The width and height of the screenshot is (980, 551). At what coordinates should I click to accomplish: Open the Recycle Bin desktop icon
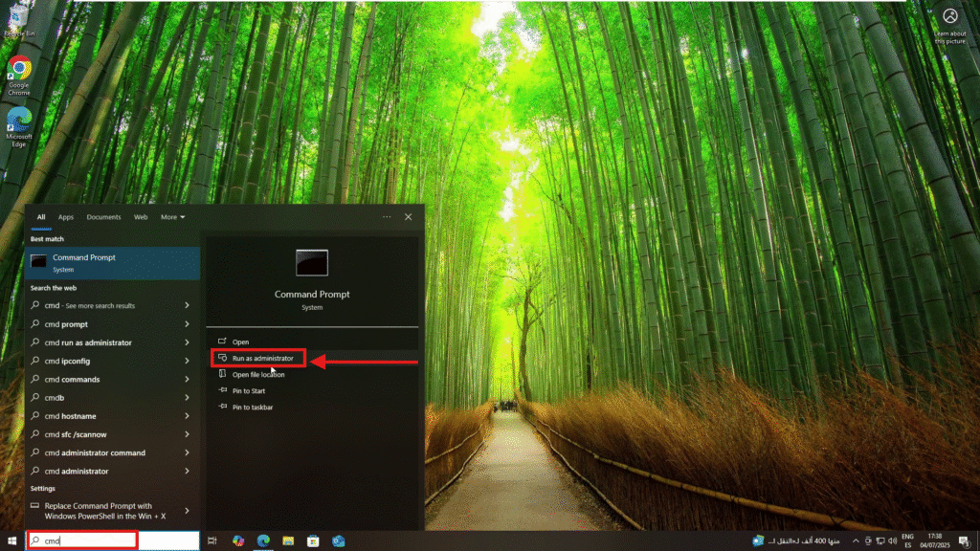(x=19, y=21)
